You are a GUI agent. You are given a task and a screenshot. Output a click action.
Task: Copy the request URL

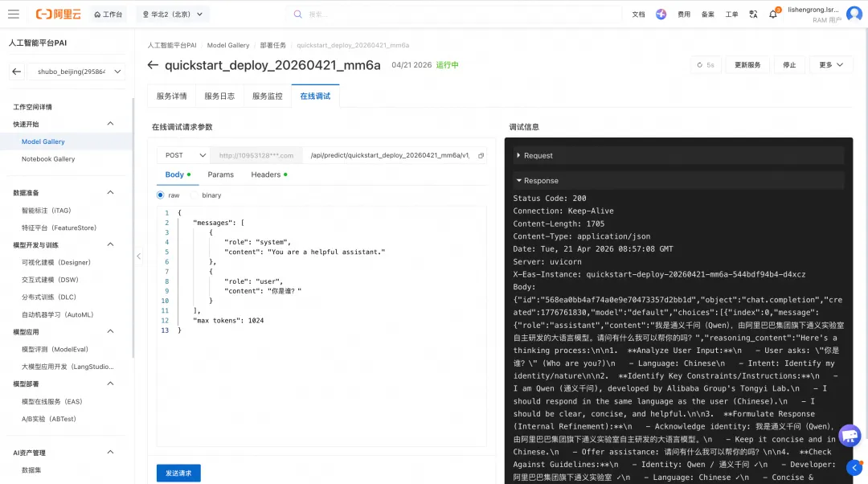point(481,156)
